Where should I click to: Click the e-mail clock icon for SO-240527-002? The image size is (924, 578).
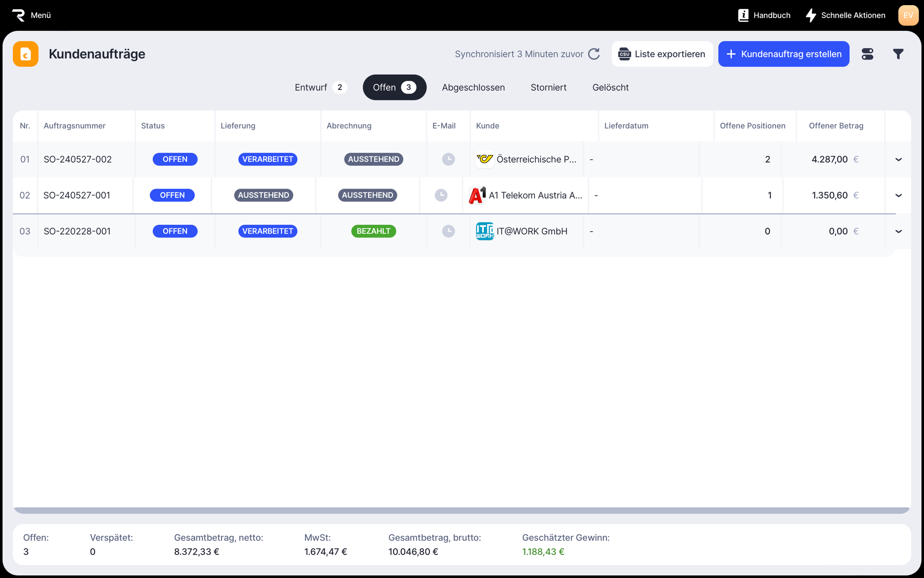point(448,159)
